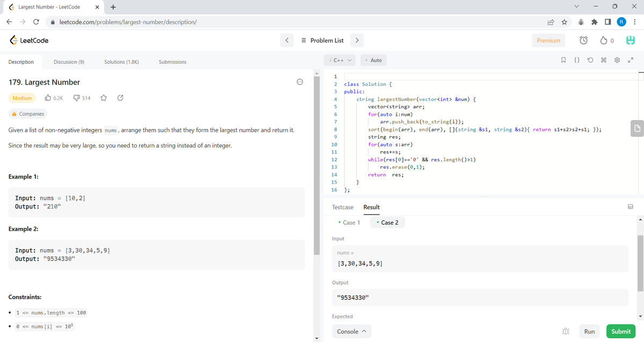Show the locked Companies tag
The height and width of the screenshot is (342, 644).
point(28,114)
